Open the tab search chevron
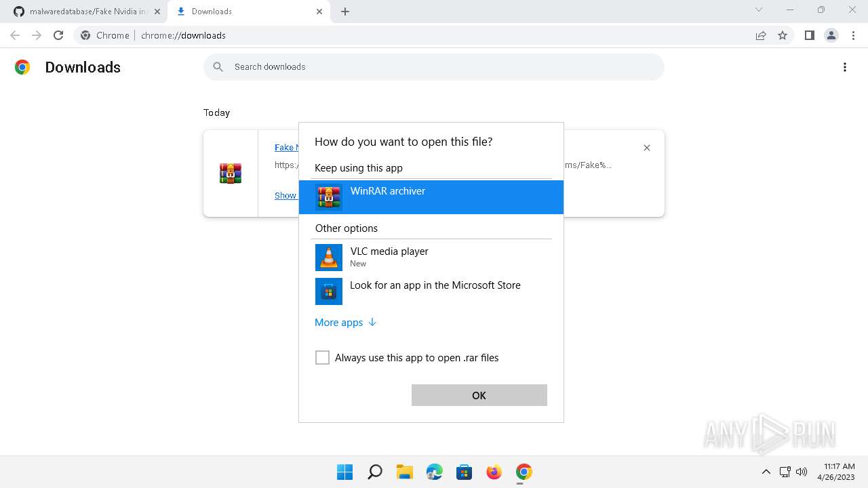 tap(759, 10)
